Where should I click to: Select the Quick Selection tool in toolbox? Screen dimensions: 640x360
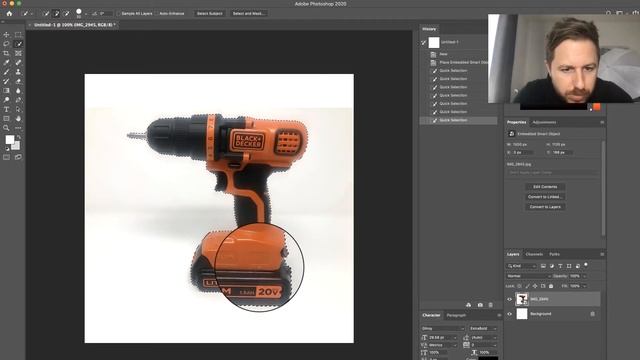pyautogui.click(x=18, y=44)
